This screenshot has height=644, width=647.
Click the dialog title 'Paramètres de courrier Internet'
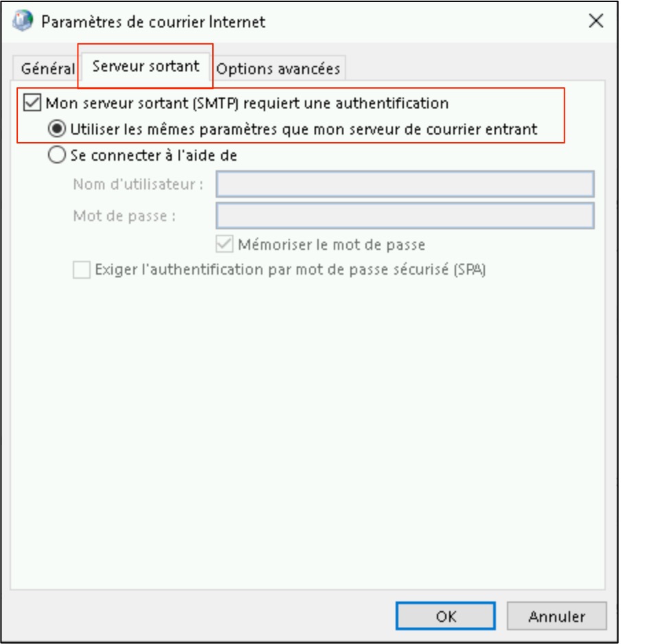coord(153,21)
